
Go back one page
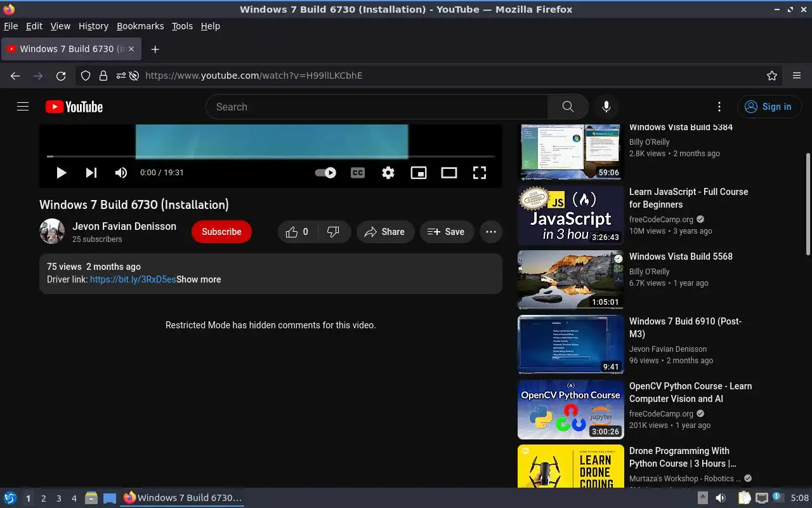coord(15,76)
